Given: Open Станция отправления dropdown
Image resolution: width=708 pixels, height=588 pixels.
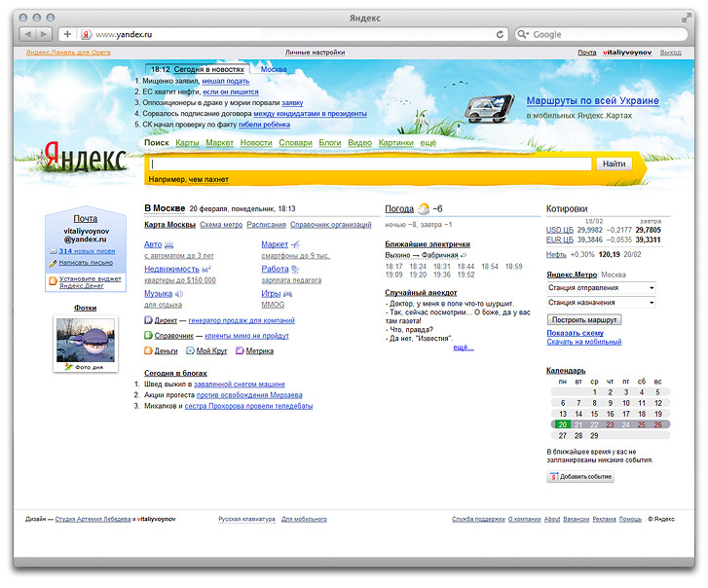Looking at the screenshot, I should [x=601, y=288].
